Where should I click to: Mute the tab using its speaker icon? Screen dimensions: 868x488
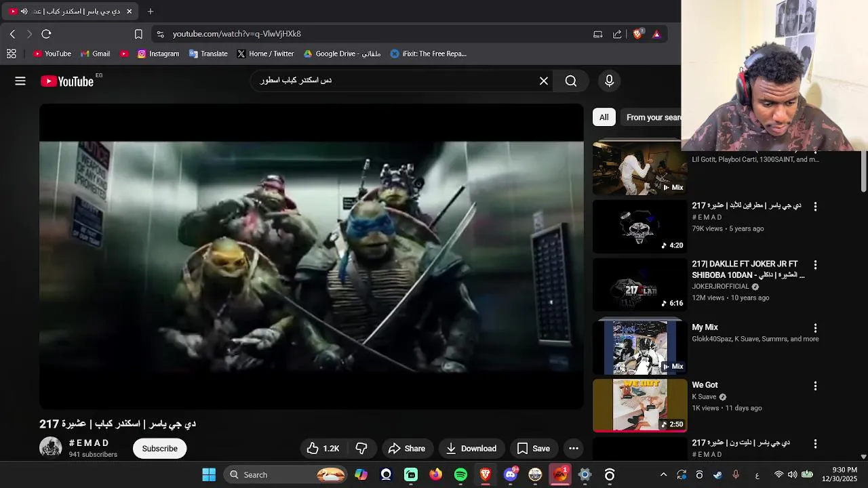(x=24, y=12)
